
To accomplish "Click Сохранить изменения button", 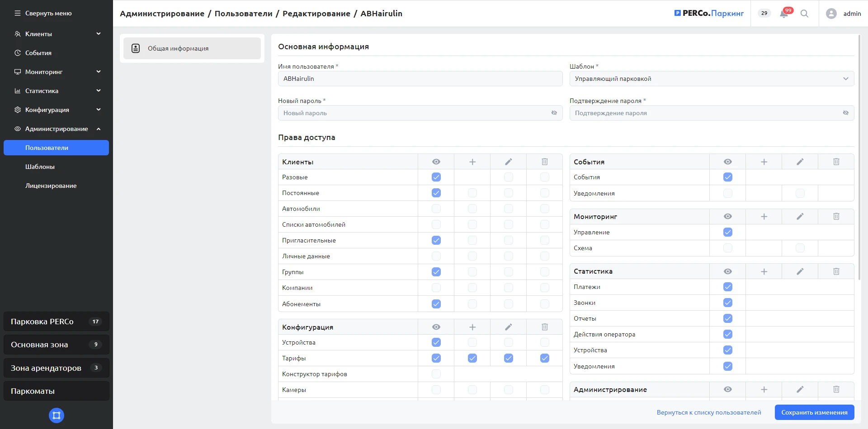I will 814,412.
